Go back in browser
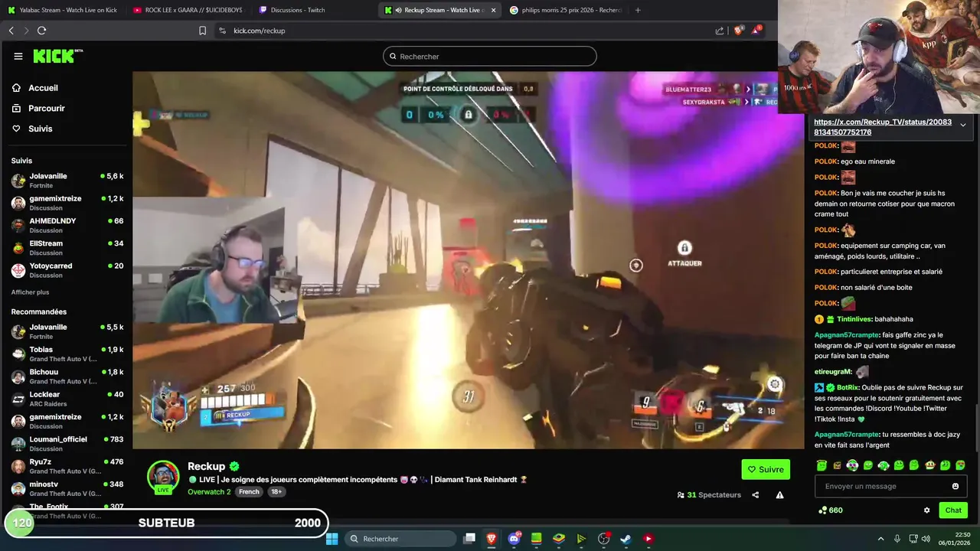Screen dimensions: 980x551 click(11, 31)
